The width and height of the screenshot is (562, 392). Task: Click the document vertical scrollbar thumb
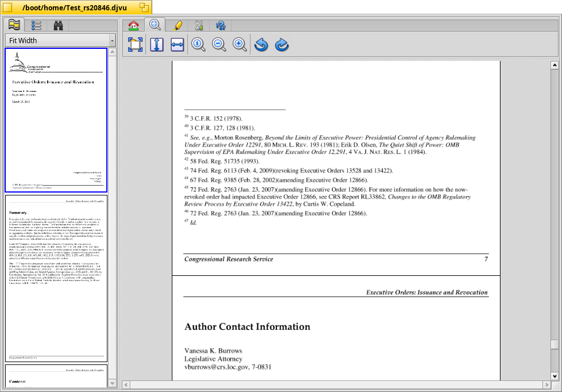pyautogui.click(x=555, y=344)
